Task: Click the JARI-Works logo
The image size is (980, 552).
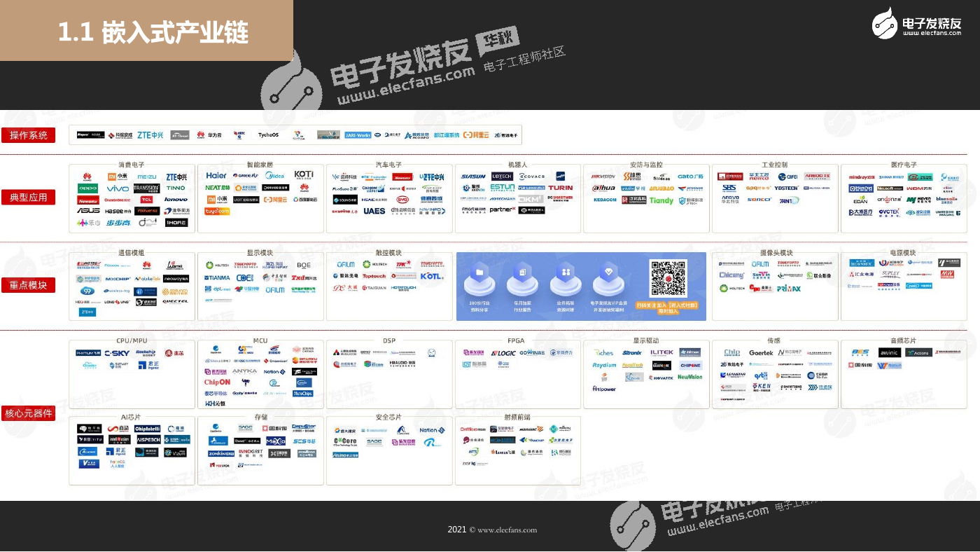Action: [358, 134]
